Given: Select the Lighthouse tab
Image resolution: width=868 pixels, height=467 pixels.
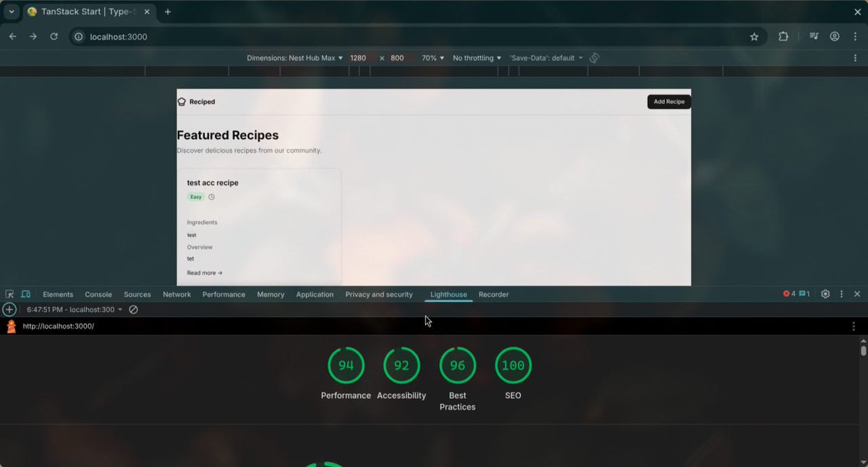Looking at the screenshot, I should (448, 295).
